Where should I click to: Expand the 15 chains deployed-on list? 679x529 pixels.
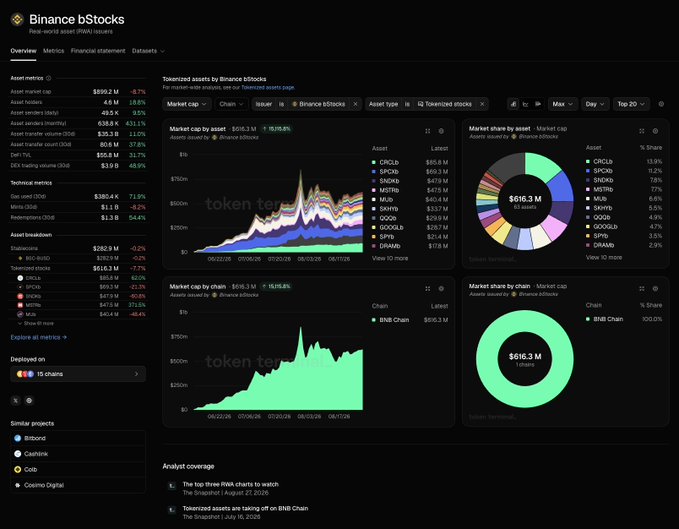click(x=78, y=374)
